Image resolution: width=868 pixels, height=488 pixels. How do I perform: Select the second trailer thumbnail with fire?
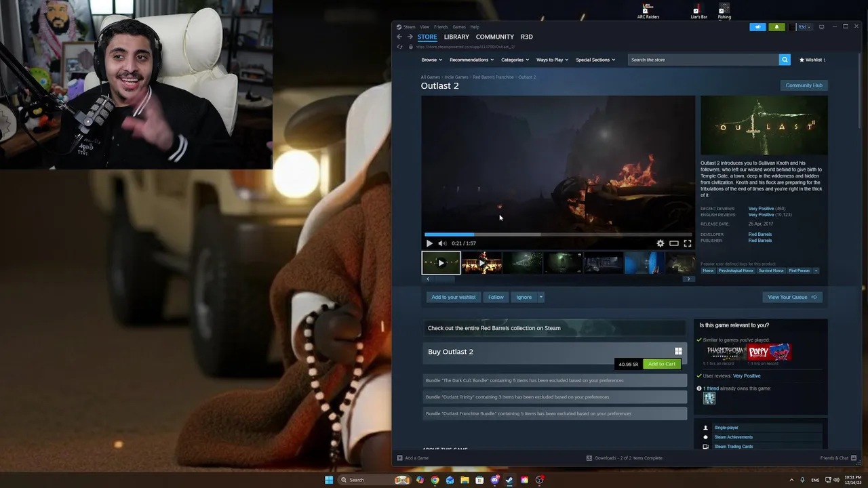481,263
